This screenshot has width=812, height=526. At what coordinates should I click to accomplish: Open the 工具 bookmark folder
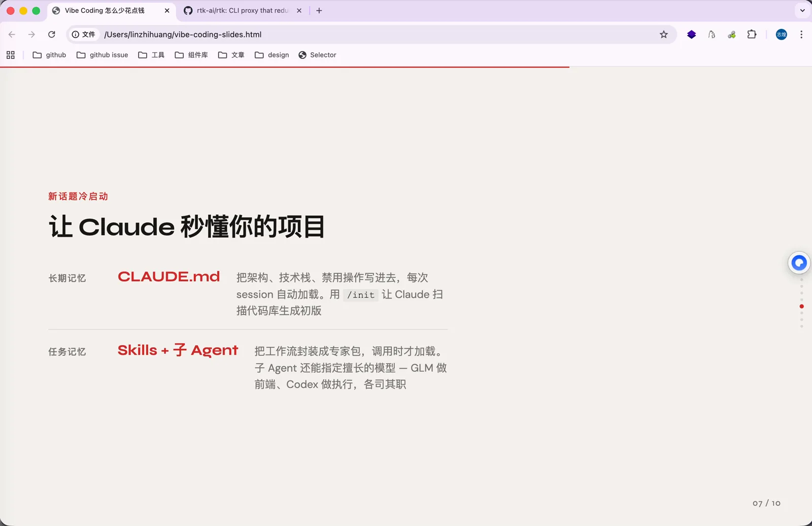pos(151,55)
